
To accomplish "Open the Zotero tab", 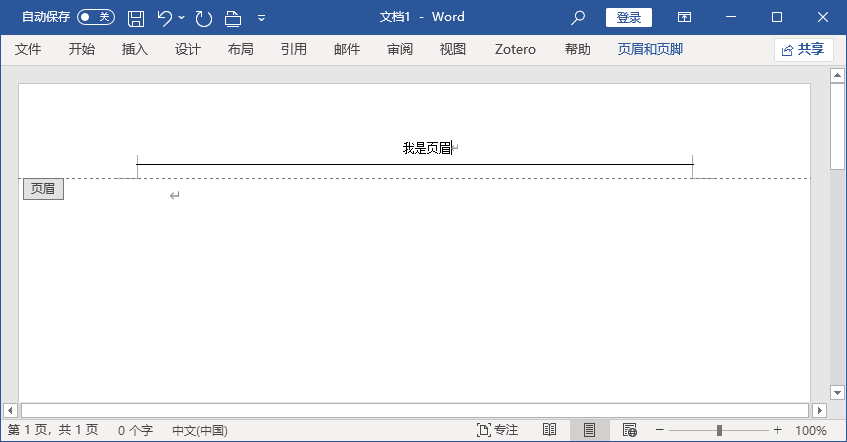I will coord(515,49).
